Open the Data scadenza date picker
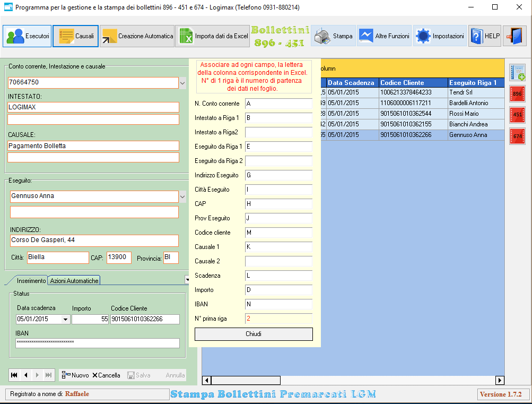 pyautogui.click(x=65, y=319)
